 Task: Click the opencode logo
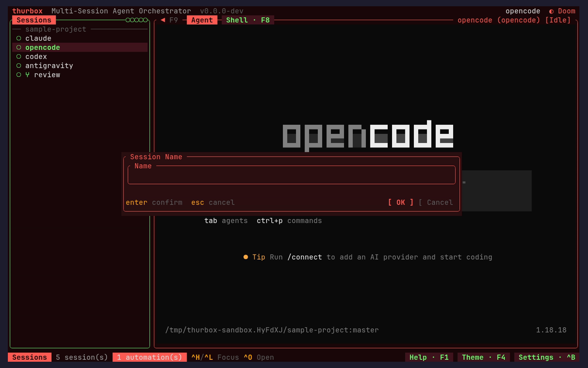click(368, 135)
